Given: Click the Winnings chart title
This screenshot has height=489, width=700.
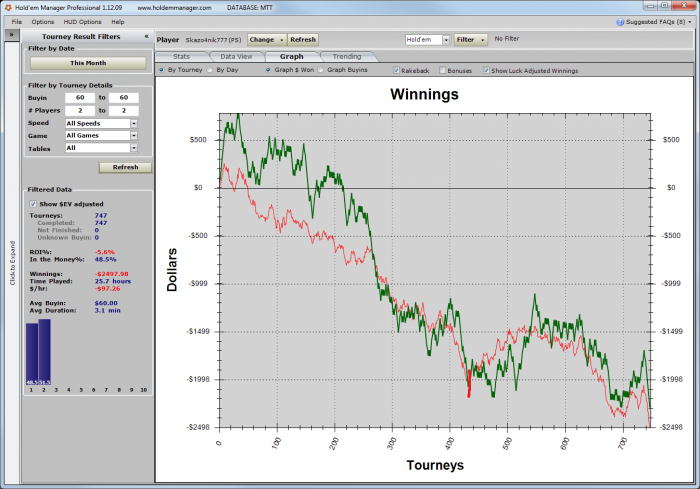Looking at the screenshot, I should 425,94.
